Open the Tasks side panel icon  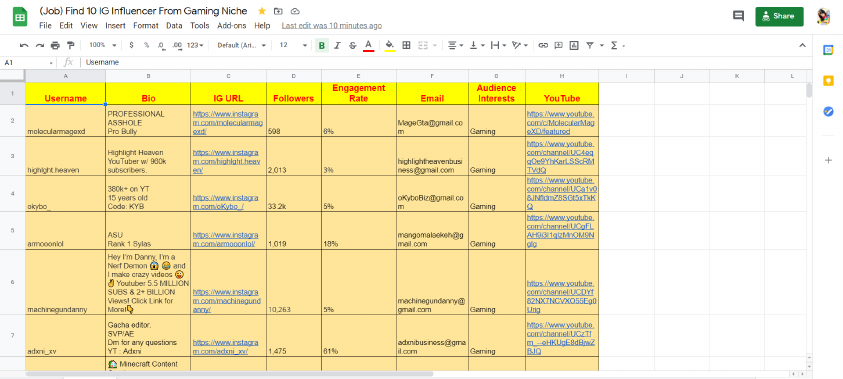tap(828, 112)
